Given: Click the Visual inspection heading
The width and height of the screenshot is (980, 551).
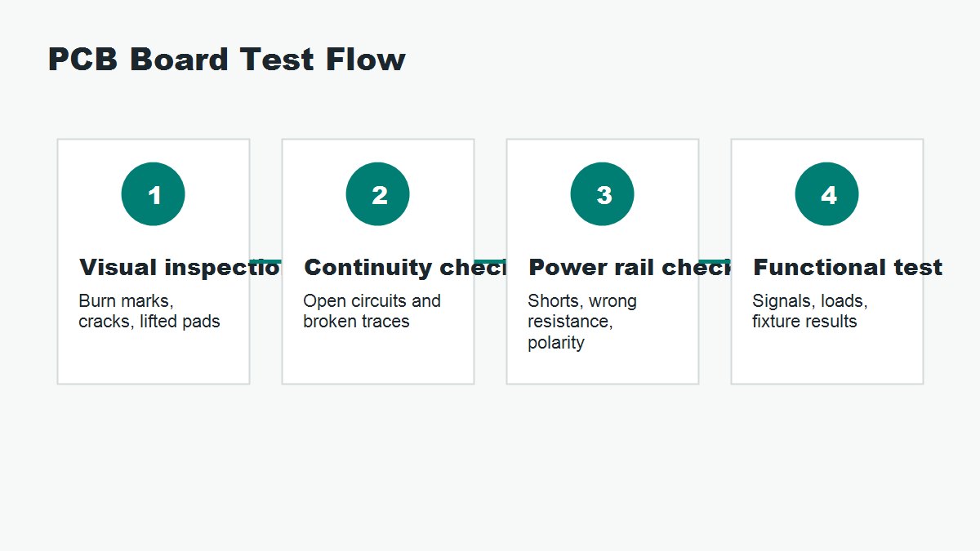Looking at the screenshot, I should pos(180,267).
